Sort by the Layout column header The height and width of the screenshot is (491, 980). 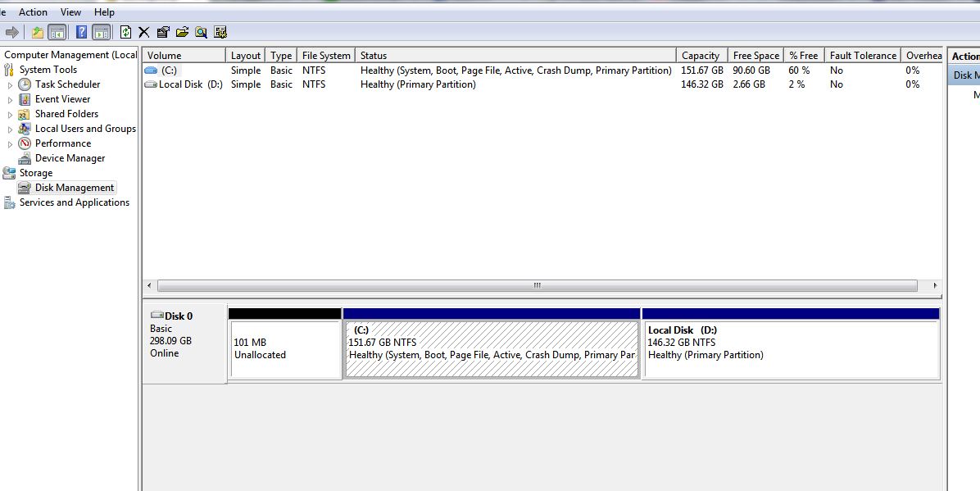click(246, 55)
